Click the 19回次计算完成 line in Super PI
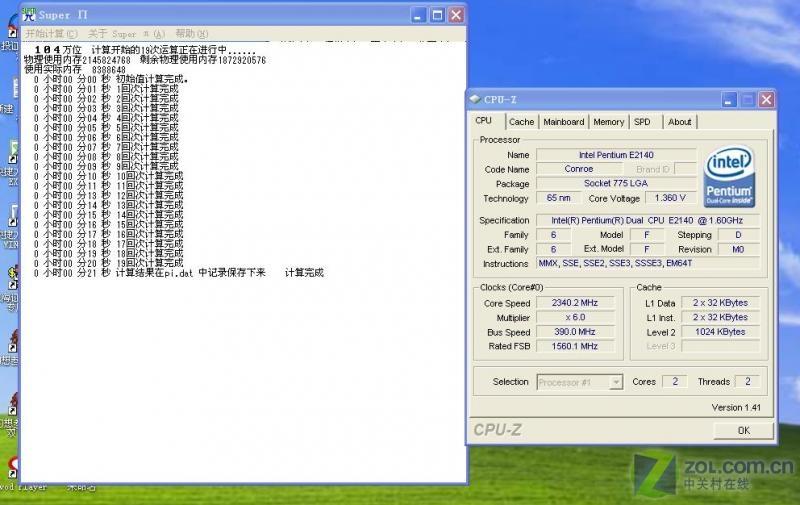Image resolution: width=800 pixels, height=505 pixels. 108,263
